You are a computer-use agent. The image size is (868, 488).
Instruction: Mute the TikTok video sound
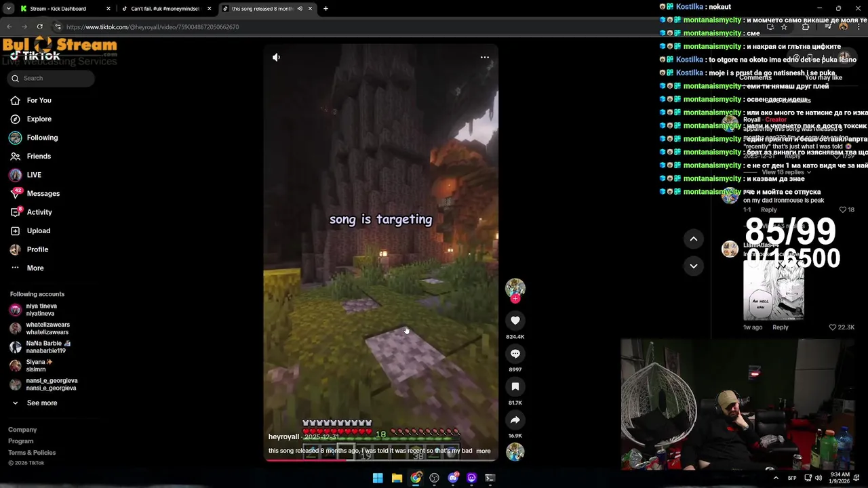pyautogui.click(x=276, y=58)
